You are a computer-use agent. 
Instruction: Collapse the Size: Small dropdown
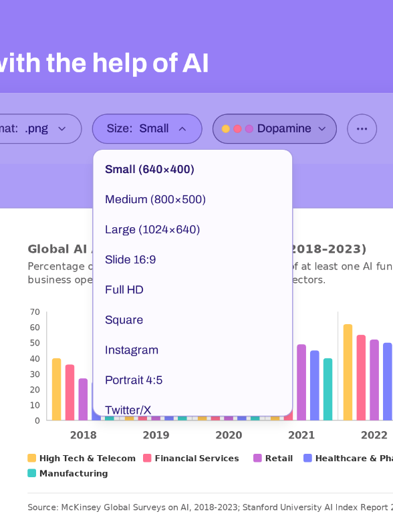pyautogui.click(x=147, y=128)
